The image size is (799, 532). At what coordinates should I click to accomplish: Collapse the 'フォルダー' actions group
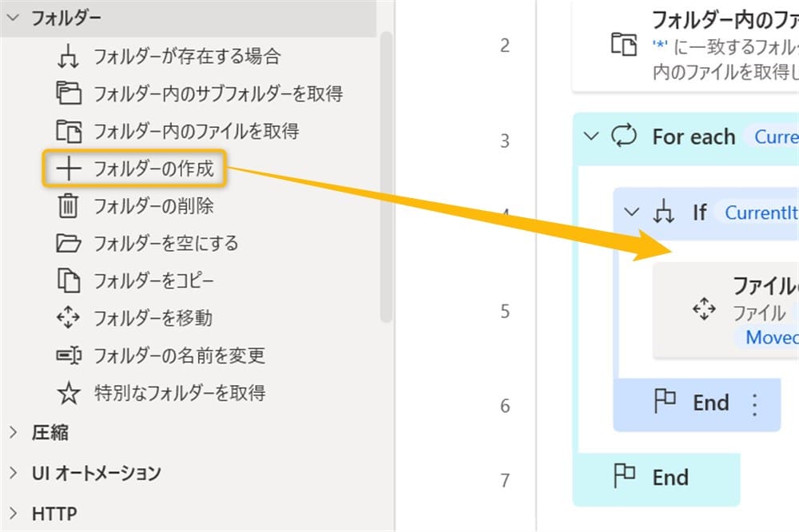tap(14, 19)
